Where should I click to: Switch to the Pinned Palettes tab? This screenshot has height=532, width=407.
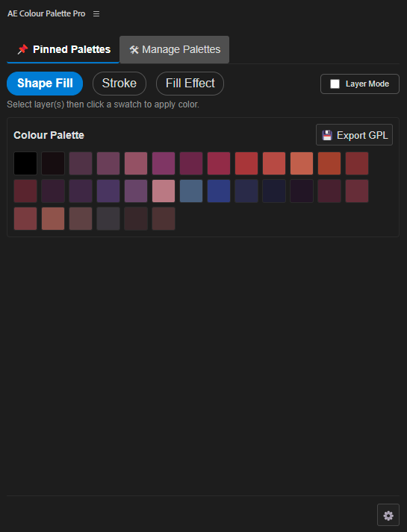63,49
